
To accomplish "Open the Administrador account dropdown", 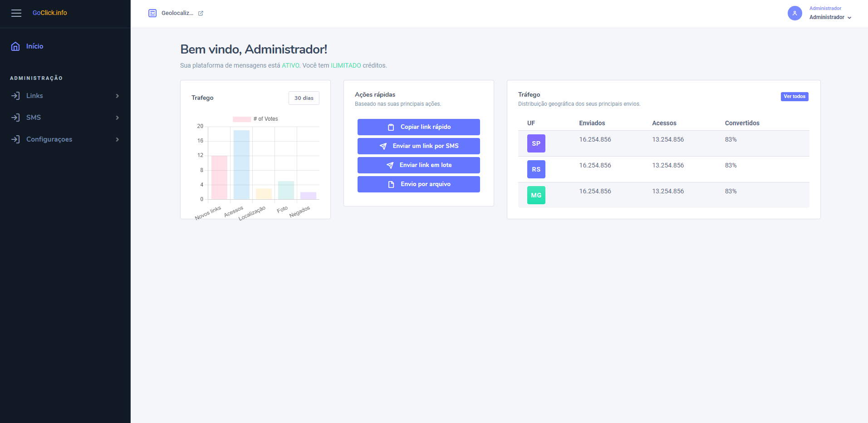I will pos(830,17).
